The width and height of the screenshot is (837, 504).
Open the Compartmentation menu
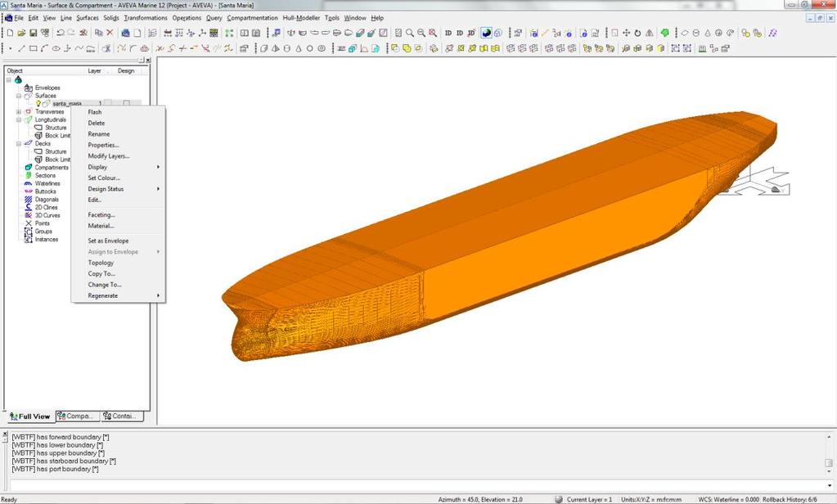(253, 18)
